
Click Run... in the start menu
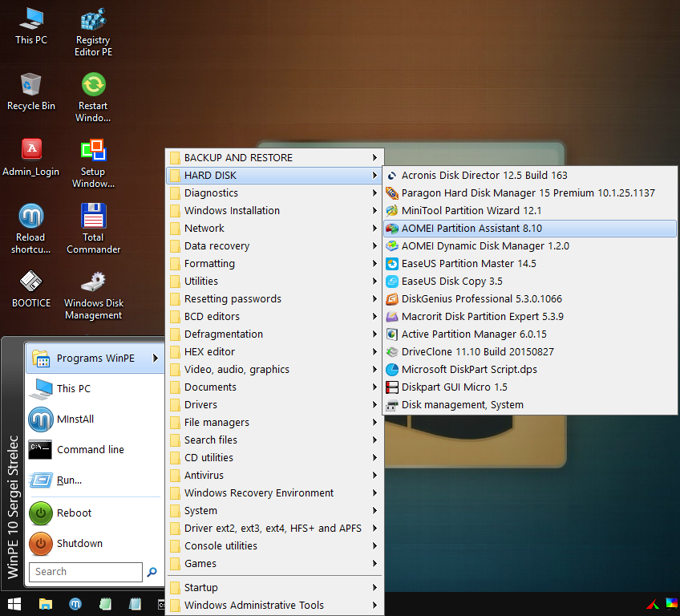95,480
